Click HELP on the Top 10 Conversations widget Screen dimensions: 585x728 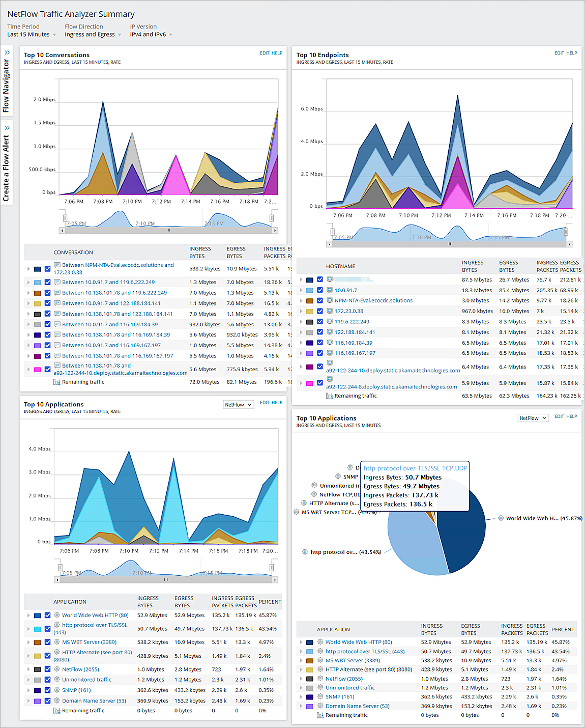276,52
